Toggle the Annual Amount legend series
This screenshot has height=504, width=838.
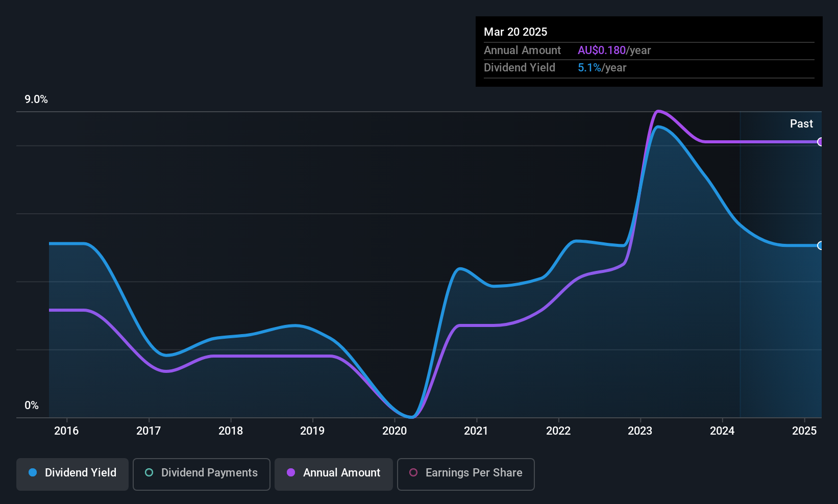334,474
